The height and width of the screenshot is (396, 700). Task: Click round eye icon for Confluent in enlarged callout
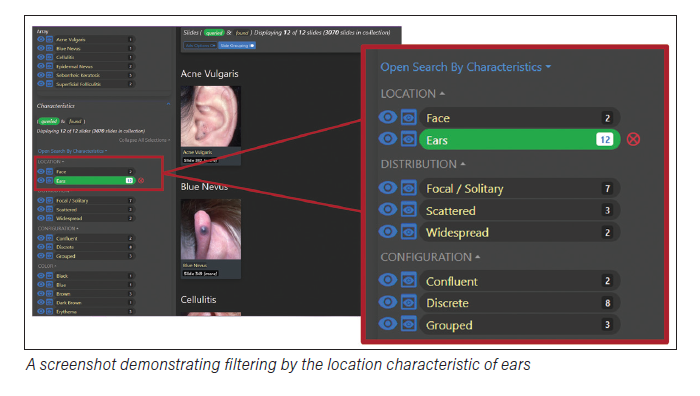(x=388, y=281)
